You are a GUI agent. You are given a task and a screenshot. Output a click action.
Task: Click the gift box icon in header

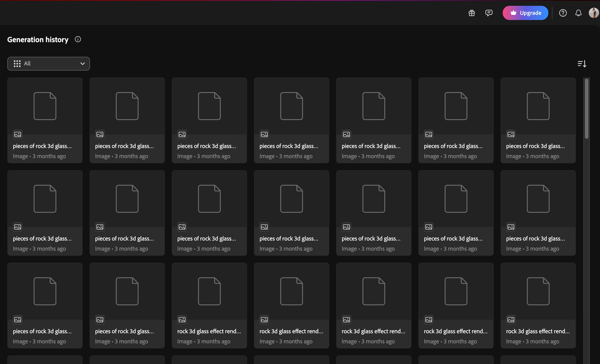[x=472, y=13]
